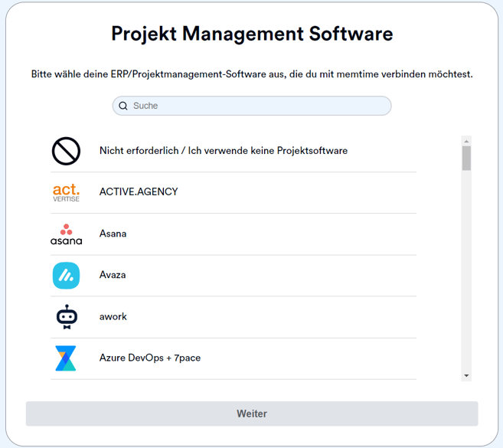Viewport: 503px width, 448px height.
Task: Click the ACTIVE.AGENCY act.vertise logo
Action: (x=66, y=192)
